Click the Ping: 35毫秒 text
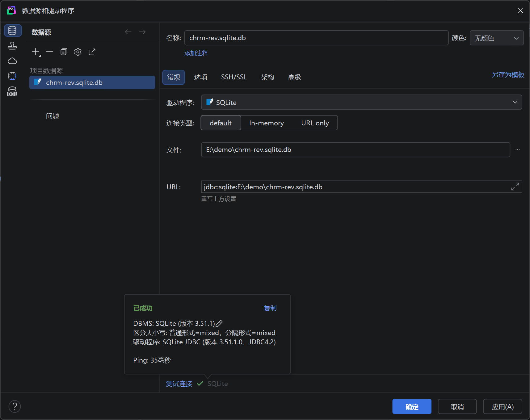 pyautogui.click(x=152, y=360)
